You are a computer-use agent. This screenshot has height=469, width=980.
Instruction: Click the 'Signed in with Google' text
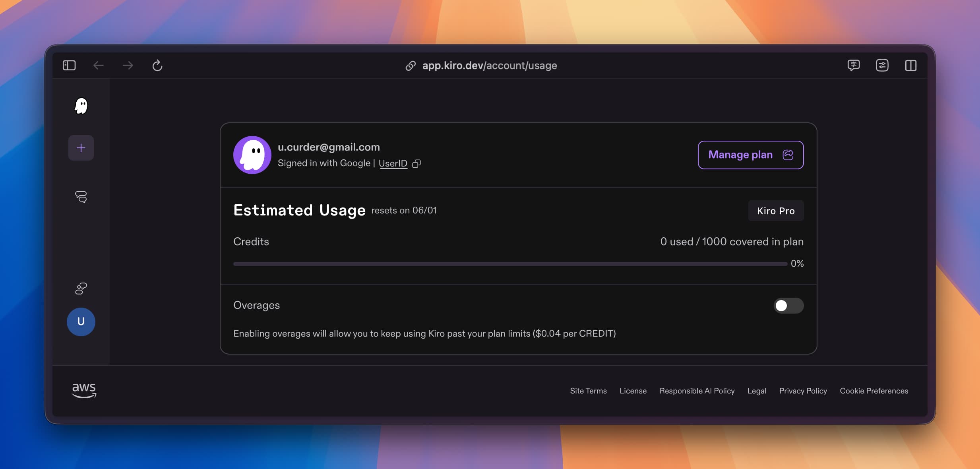pyautogui.click(x=324, y=163)
